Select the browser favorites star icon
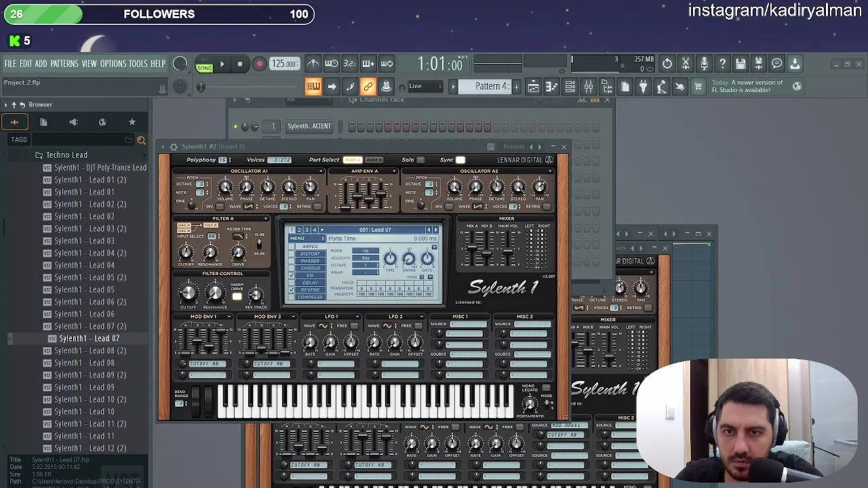Image resolution: width=868 pixels, height=488 pixels. pos(132,122)
